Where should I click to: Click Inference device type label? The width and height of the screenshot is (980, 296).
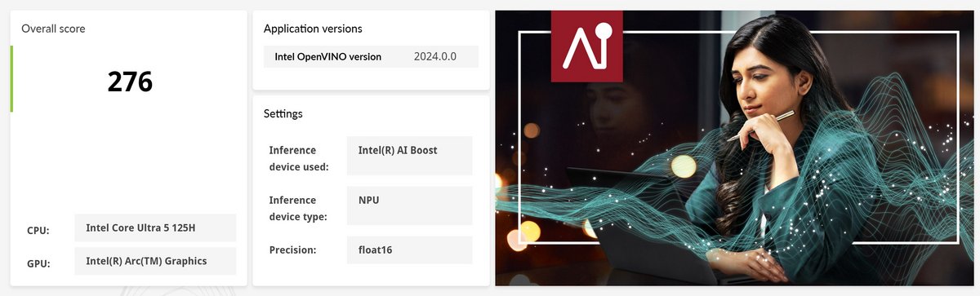(x=298, y=209)
